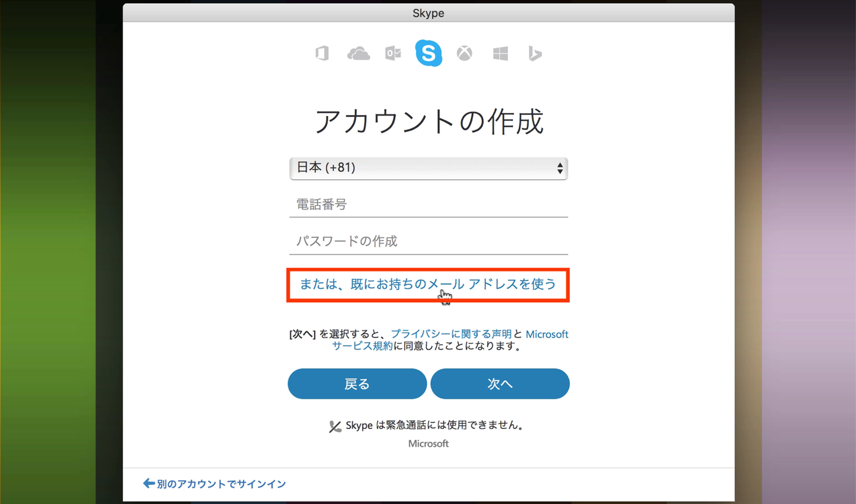Viewport: 856px width, 504px height.
Task: Click the Windows logo icon
Action: click(x=500, y=53)
